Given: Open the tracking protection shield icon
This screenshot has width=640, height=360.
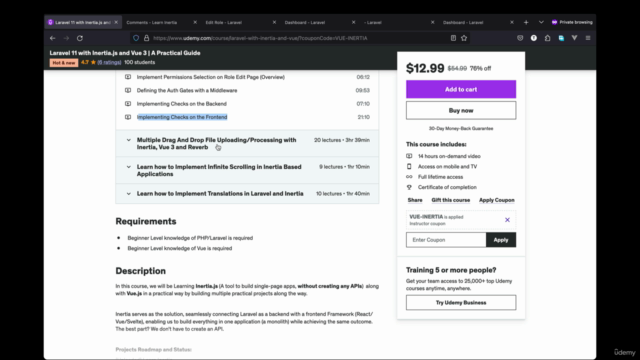Looking at the screenshot, I should [x=136, y=38].
